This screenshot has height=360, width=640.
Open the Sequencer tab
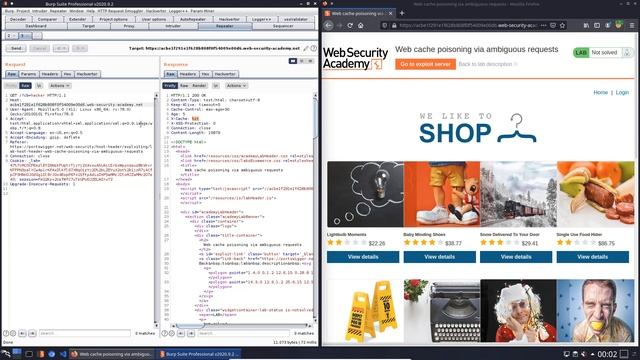point(283,26)
